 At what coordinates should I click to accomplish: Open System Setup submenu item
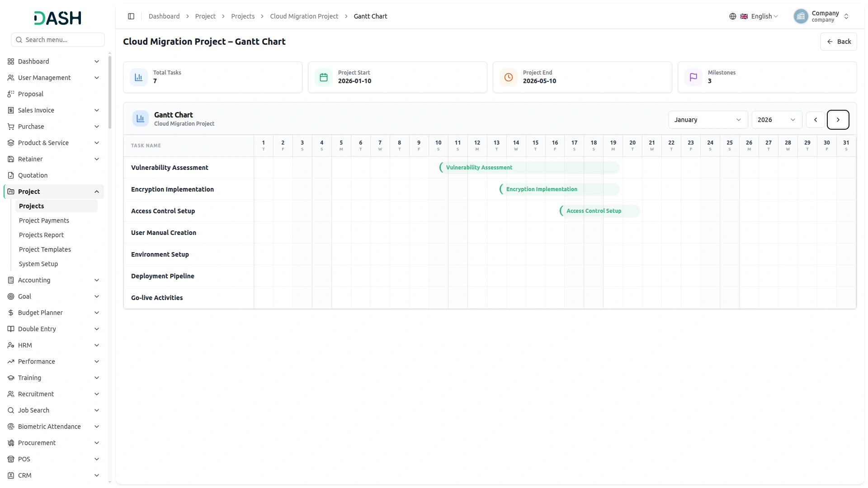coord(57,264)
